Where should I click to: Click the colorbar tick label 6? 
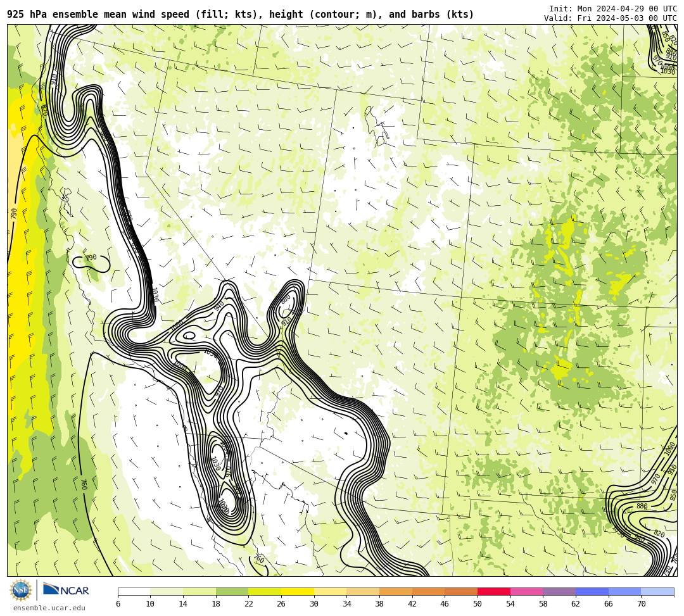[118, 604]
